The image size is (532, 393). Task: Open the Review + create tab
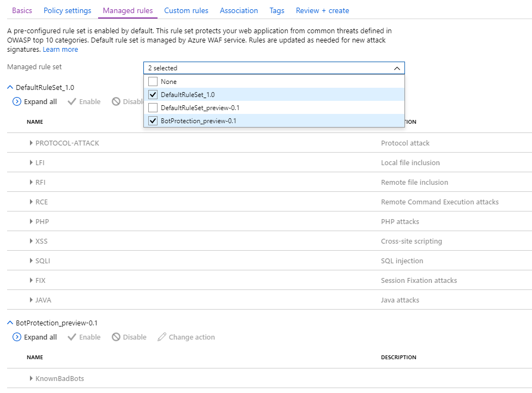[322, 10]
